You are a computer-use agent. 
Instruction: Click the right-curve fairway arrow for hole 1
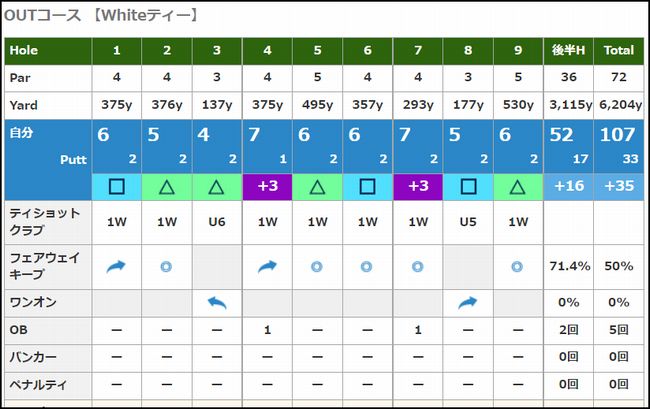point(116,266)
